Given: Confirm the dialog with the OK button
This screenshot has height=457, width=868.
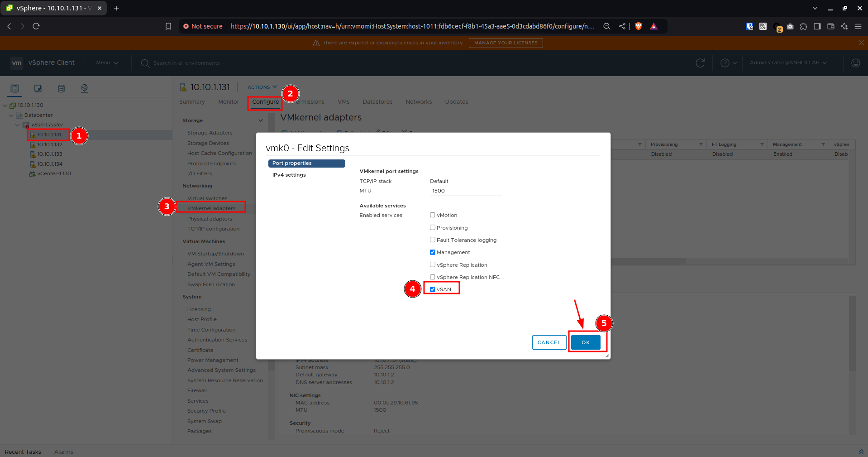Looking at the screenshot, I should coord(586,342).
